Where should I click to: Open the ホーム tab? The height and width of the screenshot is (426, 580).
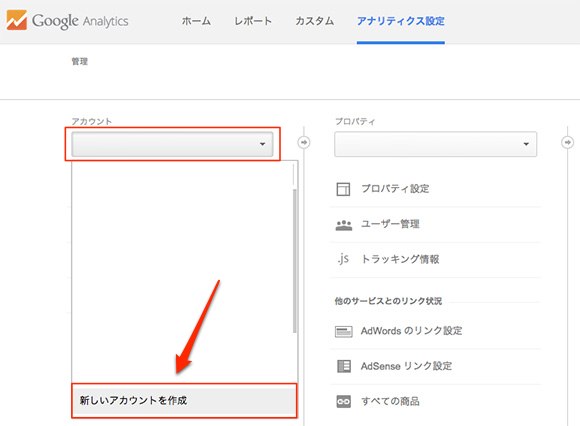pos(196,21)
